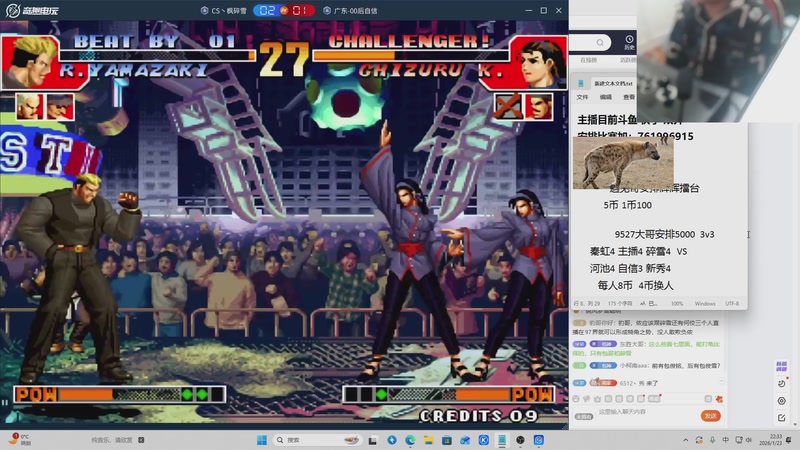Open the Edge browser in the taskbar
The width and height of the screenshot is (800, 450).
coord(410,440)
